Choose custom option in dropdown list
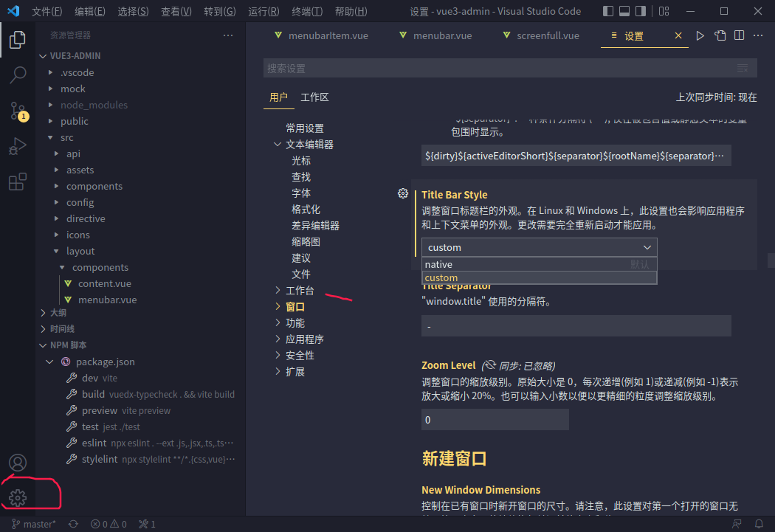This screenshot has width=775, height=532. click(540, 277)
